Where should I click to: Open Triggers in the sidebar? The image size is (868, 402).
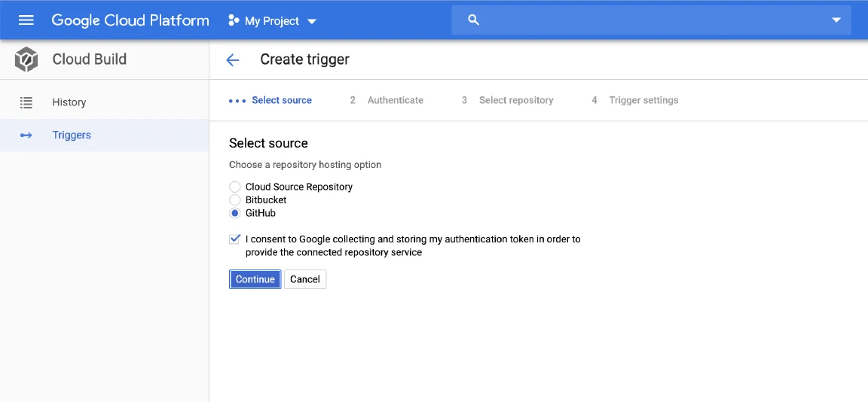point(104,135)
